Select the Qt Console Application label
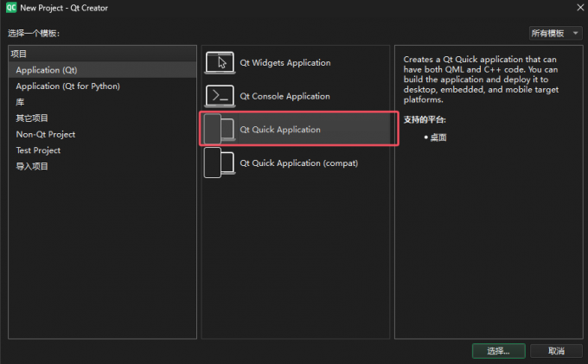Image resolution: width=588 pixels, height=364 pixels. (x=284, y=96)
